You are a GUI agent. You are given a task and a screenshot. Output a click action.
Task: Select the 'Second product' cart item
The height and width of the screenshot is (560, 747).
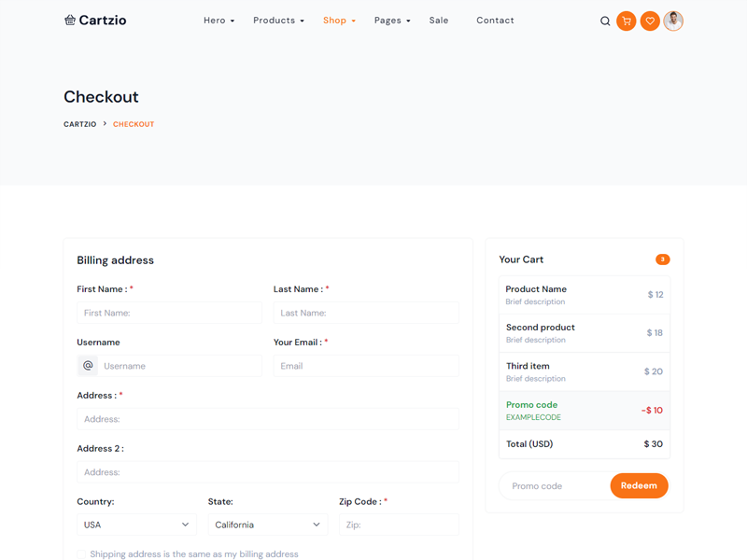pos(585,333)
